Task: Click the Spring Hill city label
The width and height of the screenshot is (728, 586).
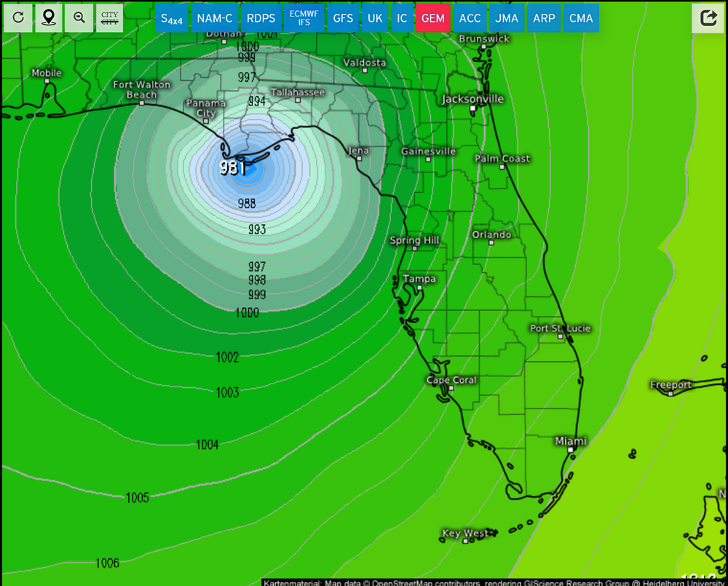Action: pos(415,240)
